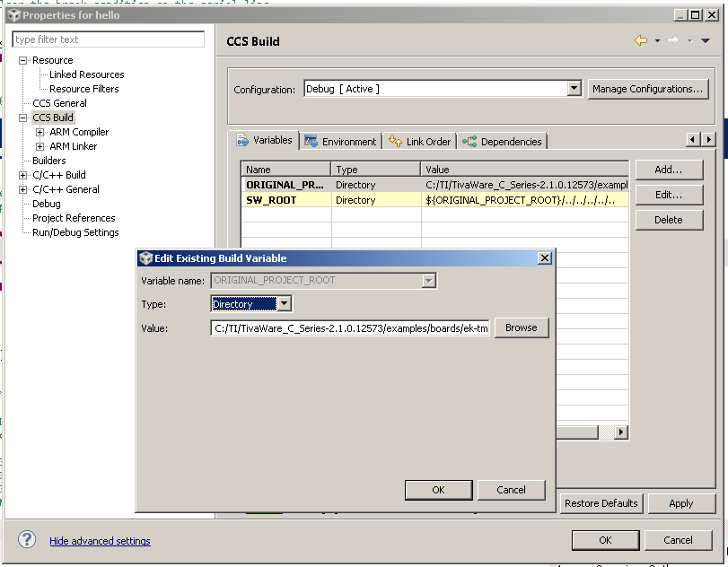728x567 pixels.
Task: Open the Configuration dropdown
Action: 575,88
